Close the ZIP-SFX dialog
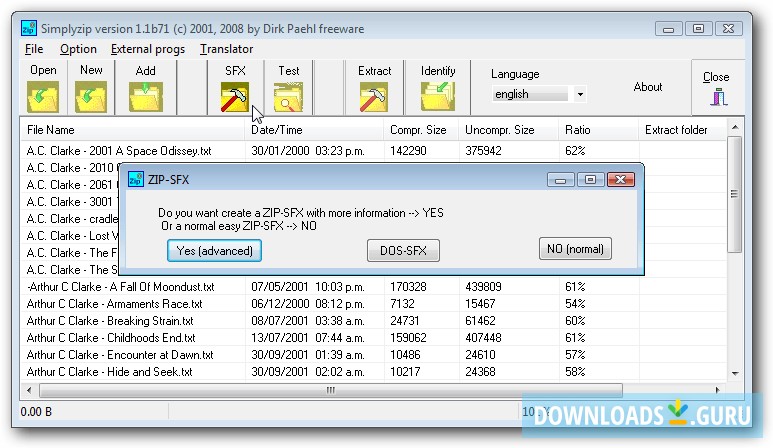The width and height of the screenshot is (773, 448). pos(621,179)
